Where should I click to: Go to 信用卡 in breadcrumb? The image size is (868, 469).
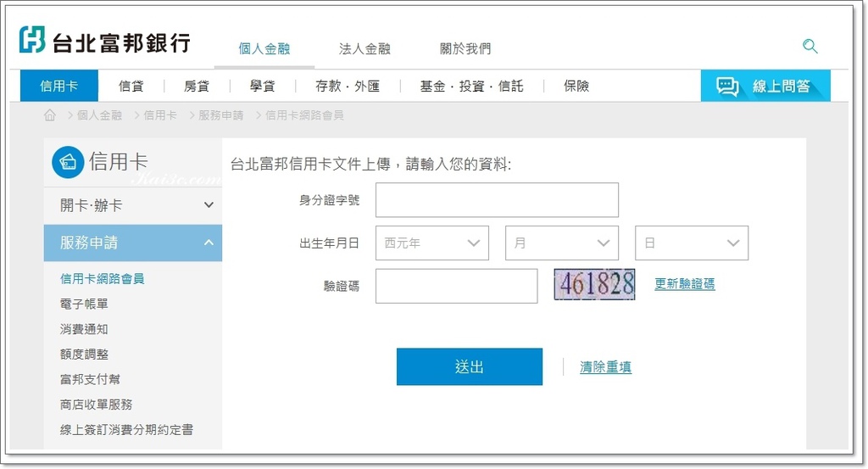tap(160, 115)
